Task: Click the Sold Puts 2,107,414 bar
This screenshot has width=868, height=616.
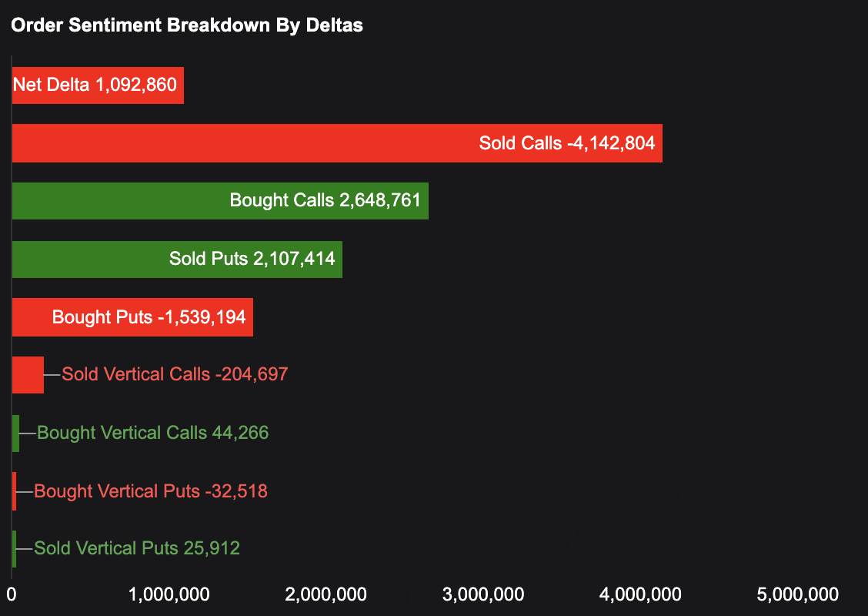Action: (177, 259)
